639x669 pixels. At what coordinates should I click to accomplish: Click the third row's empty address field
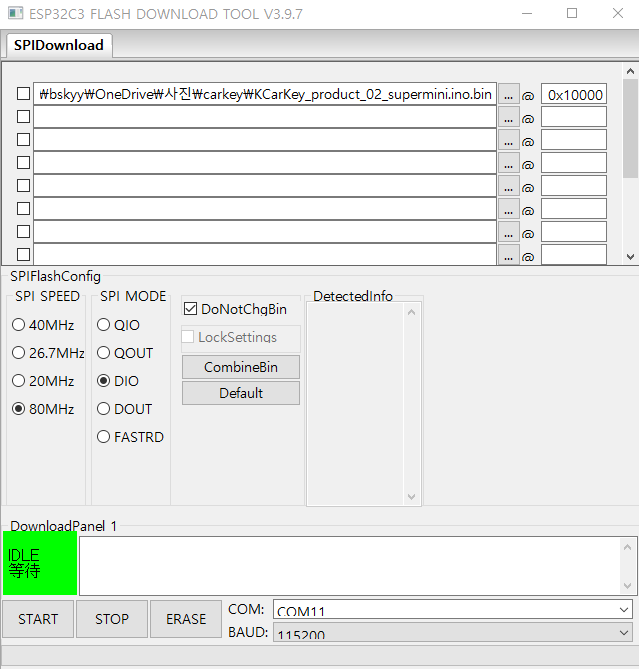coord(574,140)
